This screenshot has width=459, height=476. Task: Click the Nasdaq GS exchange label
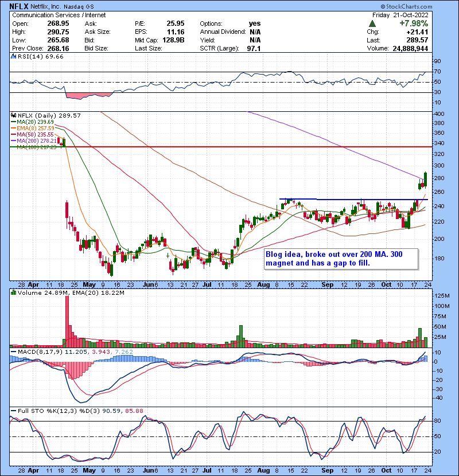(79, 6)
